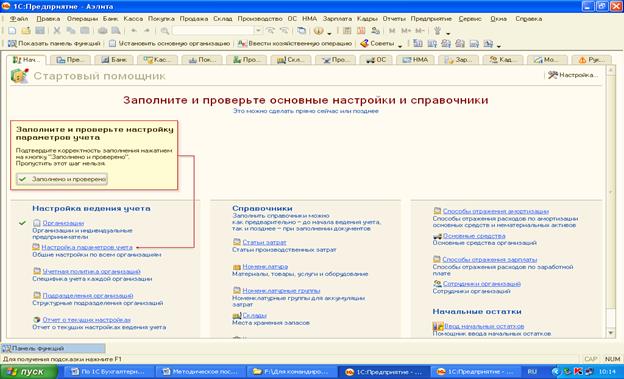Switch to the Банк tab
This screenshot has width=624, height=379.
(x=114, y=60)
